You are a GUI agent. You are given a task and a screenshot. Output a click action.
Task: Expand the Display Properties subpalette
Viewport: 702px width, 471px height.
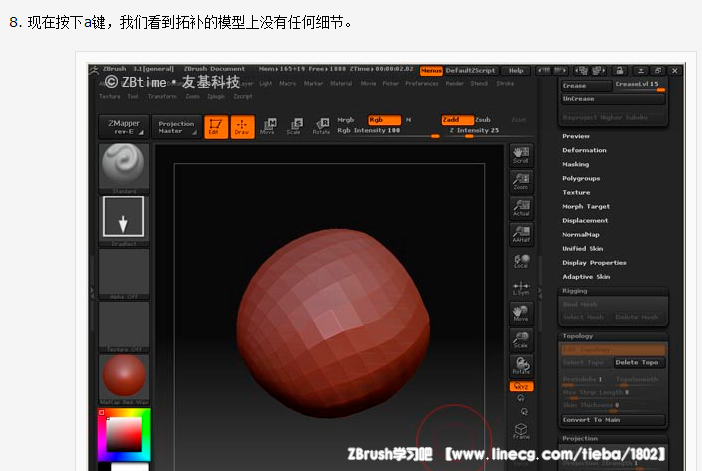pos(594,263)
